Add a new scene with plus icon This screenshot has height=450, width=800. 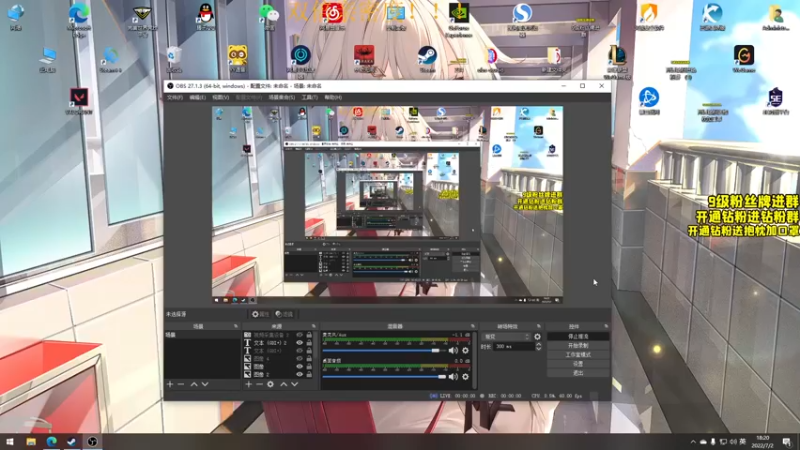[x=170, y=384]
